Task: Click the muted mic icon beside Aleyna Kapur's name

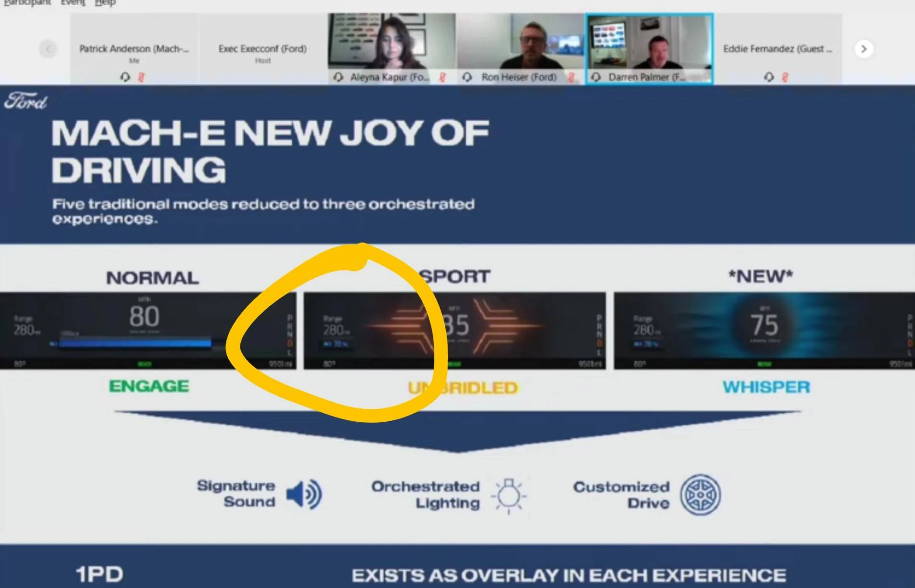Action: [x=442, y=77]
